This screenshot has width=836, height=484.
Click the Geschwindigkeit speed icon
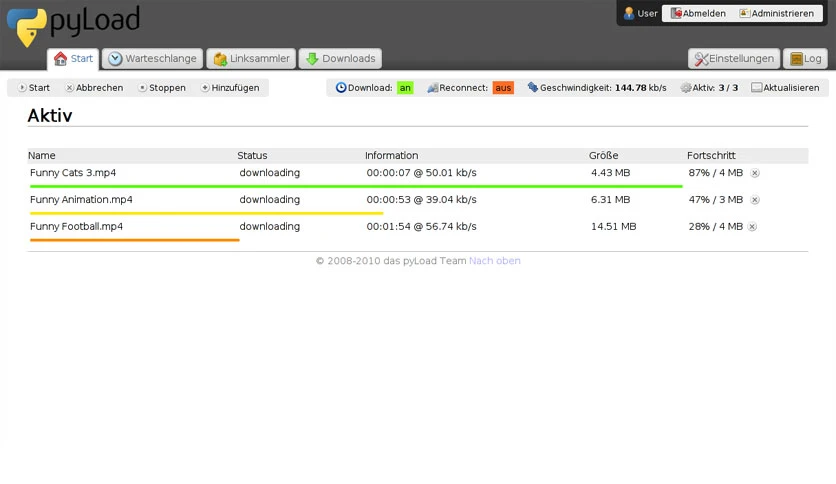[x=532, y=87]
